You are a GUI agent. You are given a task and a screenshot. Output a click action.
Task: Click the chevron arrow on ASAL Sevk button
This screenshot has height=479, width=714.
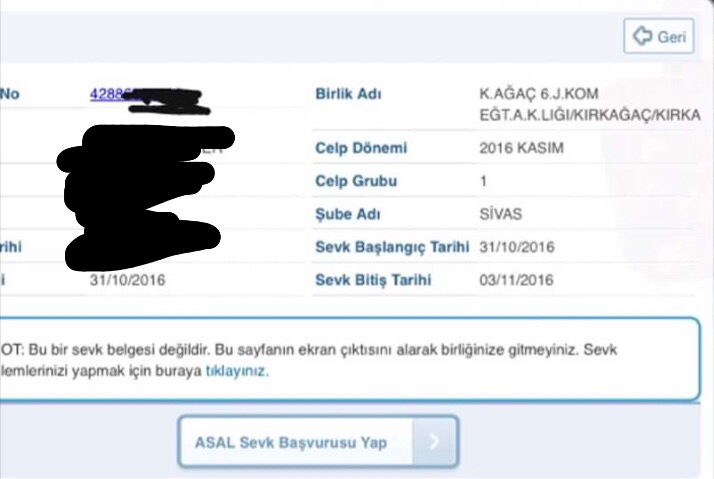pyautogui.click(x=434, y=441)
